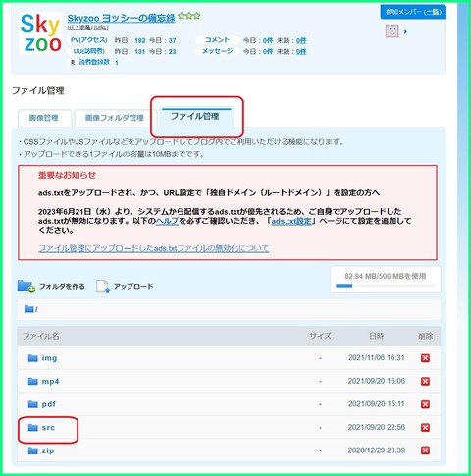Open the pdf folder name
This screenshot has height=476, width=471.
pyautogui.click(x=49, y=404)
